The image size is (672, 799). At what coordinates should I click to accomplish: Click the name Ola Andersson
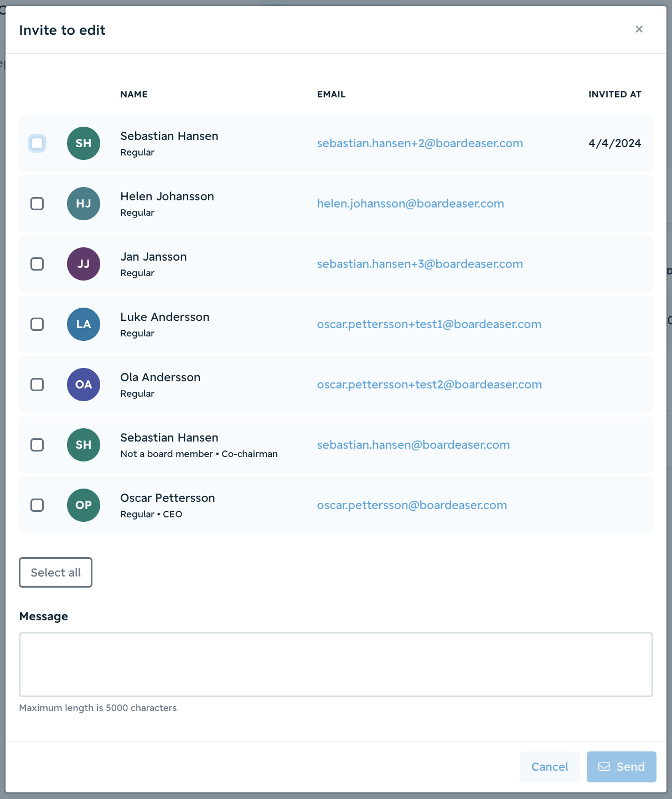click(161, 377)
